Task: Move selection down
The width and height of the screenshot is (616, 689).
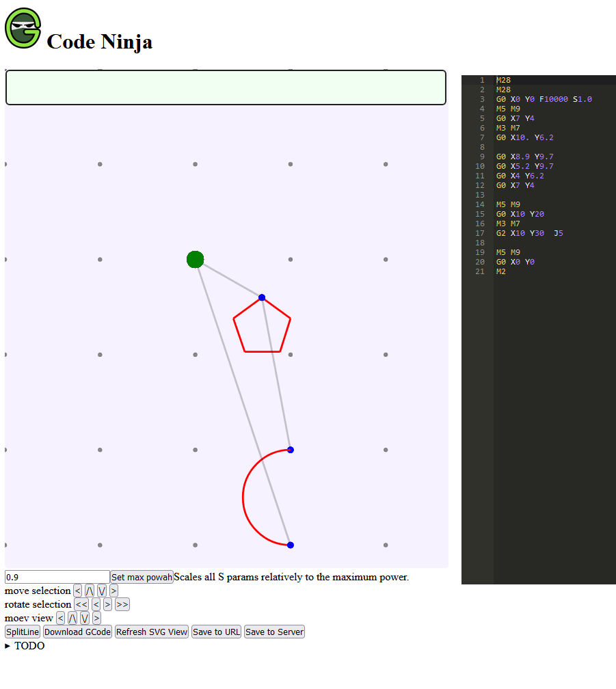Action: 101,591
